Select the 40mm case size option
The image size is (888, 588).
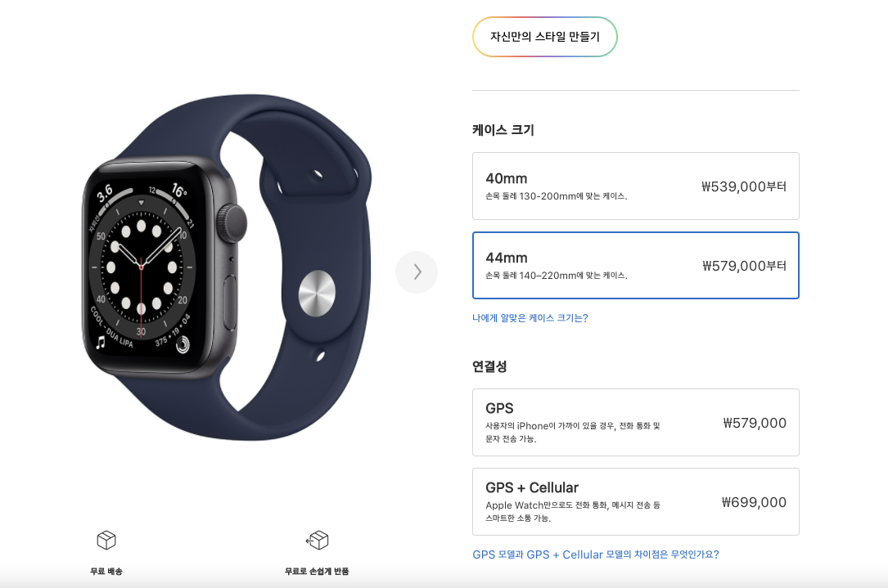coord(635,186)
